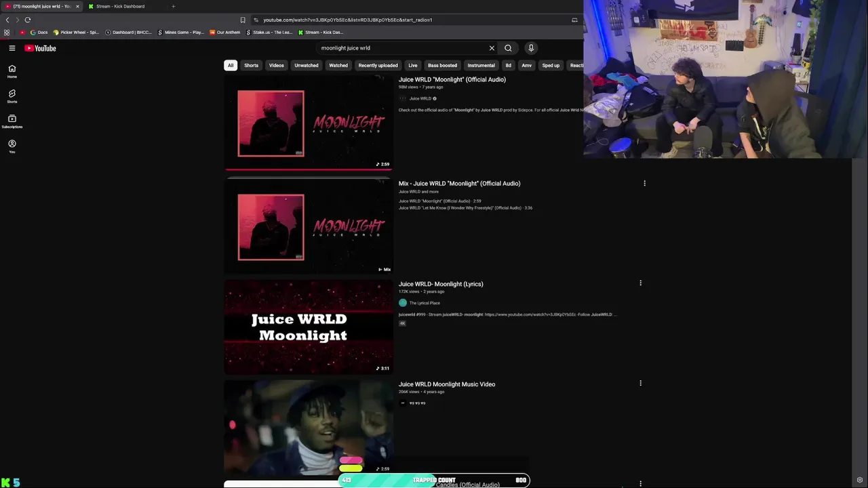Viewport: 868px width, 488px height.
Task: Open a new browser tab
Action: click(x=173, y=6)
